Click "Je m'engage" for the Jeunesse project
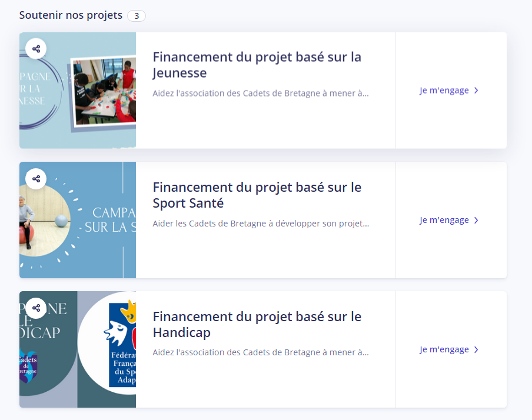This screenshot has width=532, height=420. pos(444,91)
